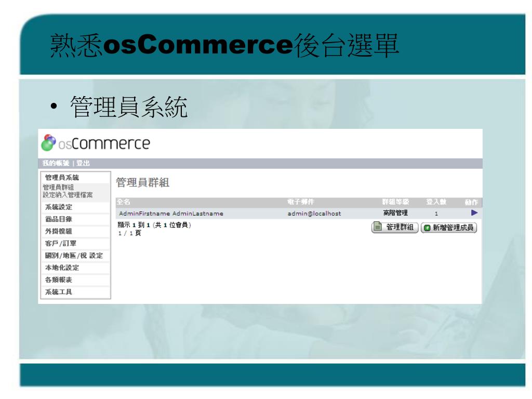Screen dimensions: 532x399
Task: Open the 管理員系統 menu section
Action: (x=62, y=178)
